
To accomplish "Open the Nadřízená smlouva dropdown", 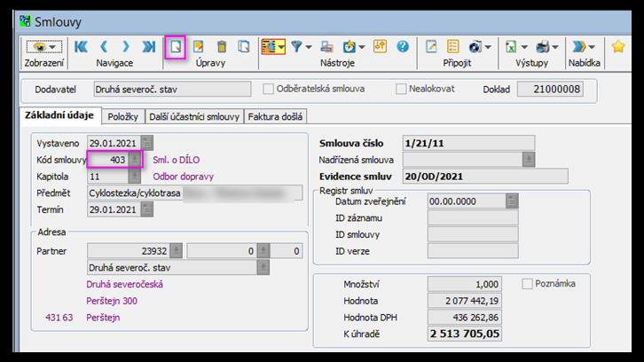I will click(x=529, y=160).
